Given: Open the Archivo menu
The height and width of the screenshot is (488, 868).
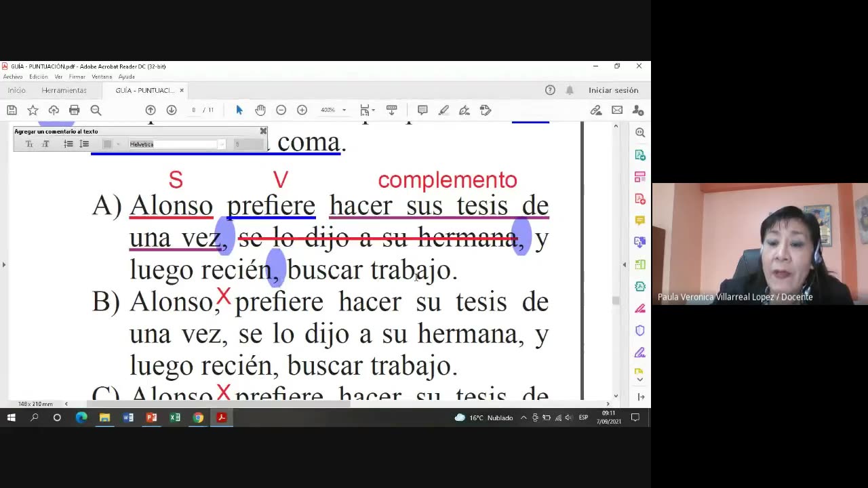Looking at the screenshot, I should point(13,77).
